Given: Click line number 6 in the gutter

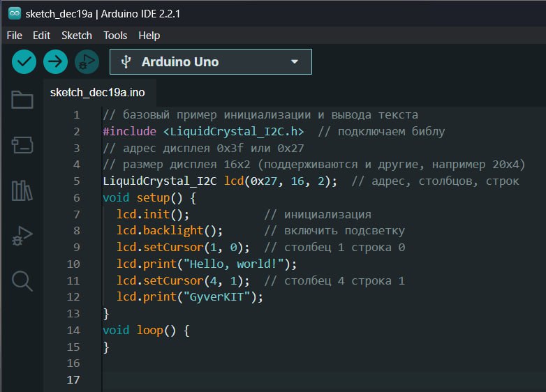Looking at the screenshot, I should [x=77, y=197].
